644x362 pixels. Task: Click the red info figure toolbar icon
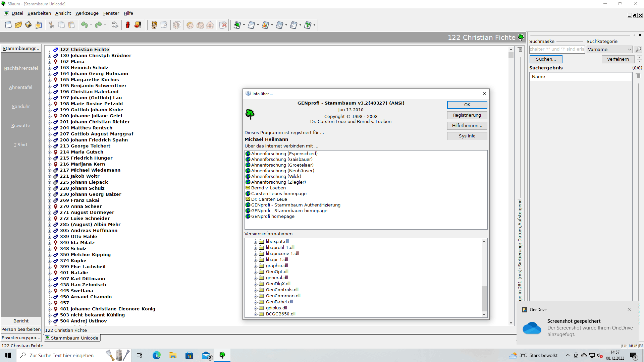point(128,25)
